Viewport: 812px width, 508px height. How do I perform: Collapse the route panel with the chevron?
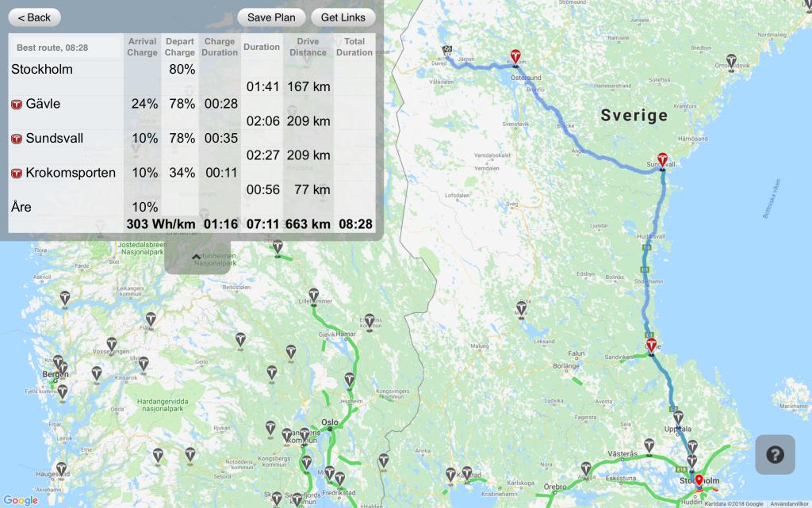coord(197,257)
